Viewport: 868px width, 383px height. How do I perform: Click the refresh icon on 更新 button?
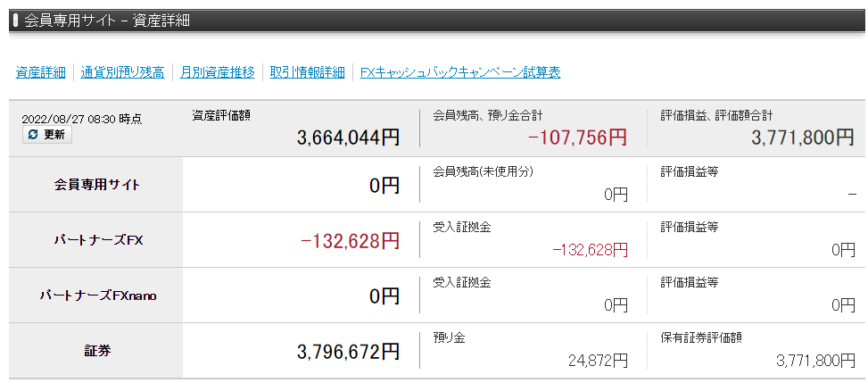pos(33,135)
